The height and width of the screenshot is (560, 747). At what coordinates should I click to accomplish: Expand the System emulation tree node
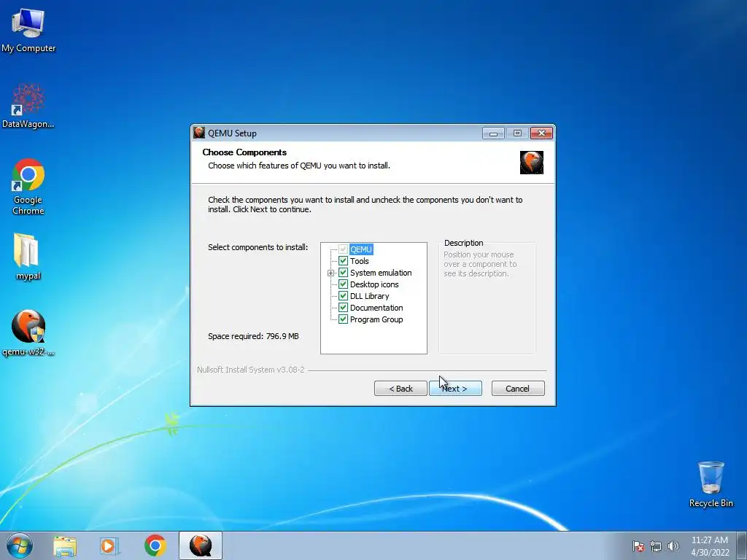[x=330, y=273]
